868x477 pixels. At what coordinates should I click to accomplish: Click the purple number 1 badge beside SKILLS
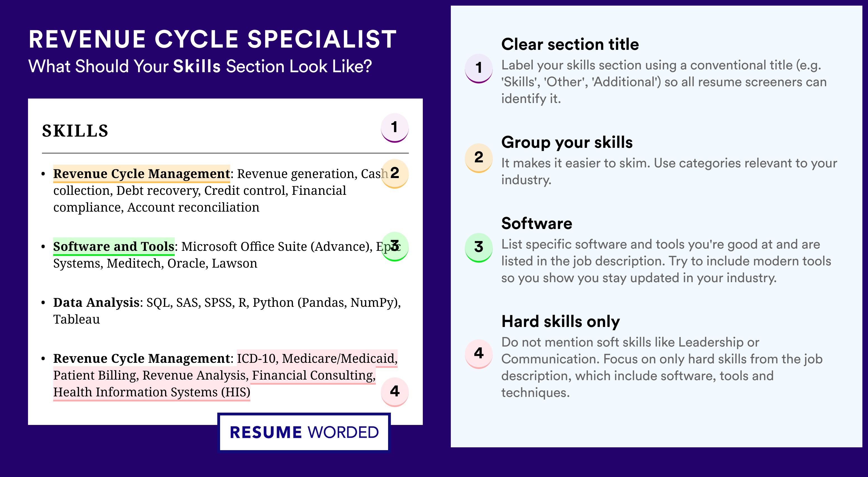pyautogui.click(x=395, y=128)
